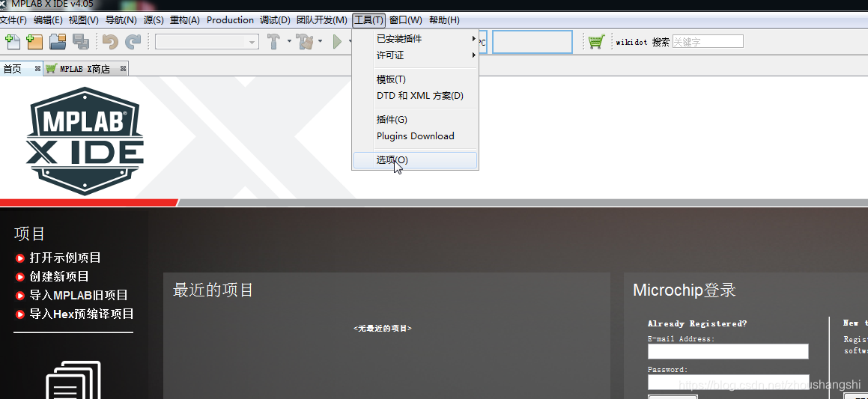This screenshot has height=399, width=868.
Task: Open the 调试(D) menu
Action: pos(275,20)
